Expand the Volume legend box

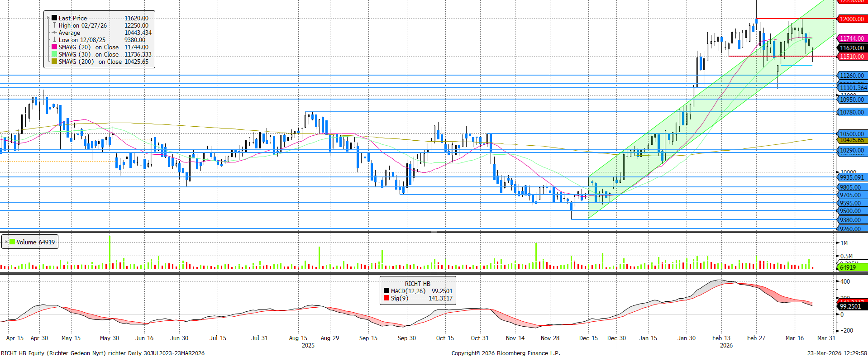tap(6, 242)
